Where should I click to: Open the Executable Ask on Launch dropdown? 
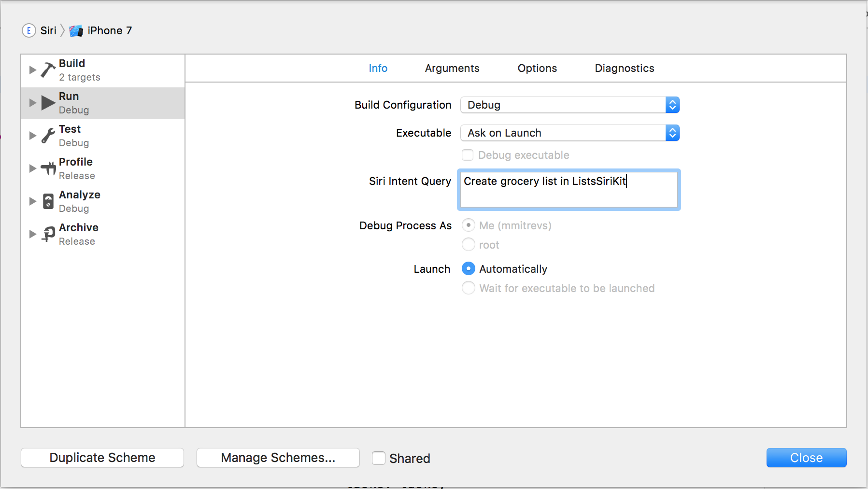[x=570, y=133]
